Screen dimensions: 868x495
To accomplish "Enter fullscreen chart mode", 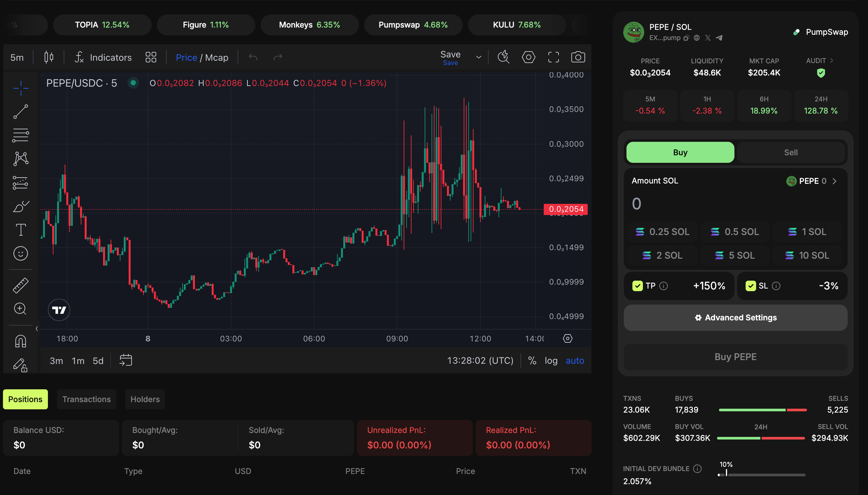I will coord(553,57).
